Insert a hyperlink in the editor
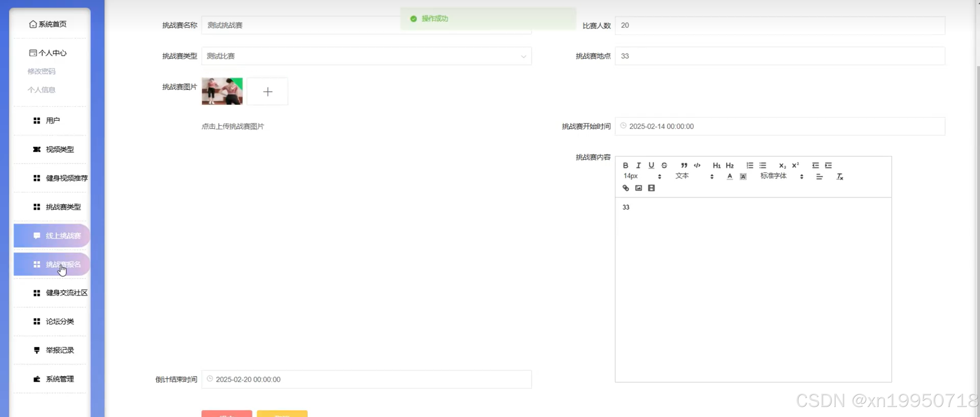This screenshot has height=417, width=980. (x=625, y=188)
